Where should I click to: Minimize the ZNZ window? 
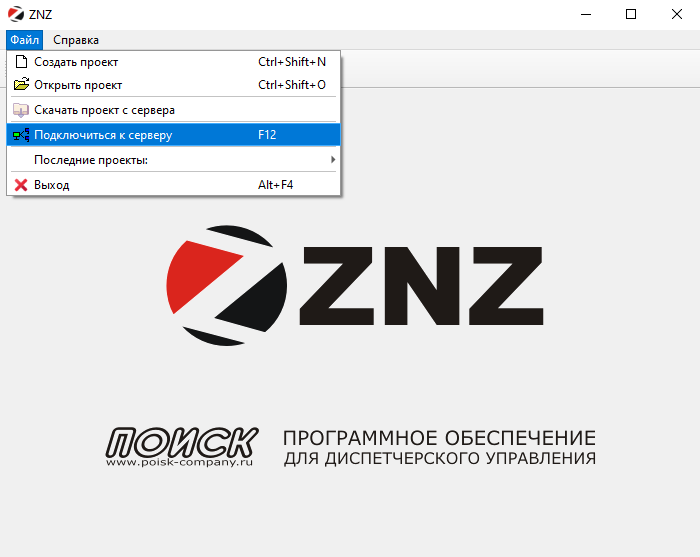click(584, 14)
